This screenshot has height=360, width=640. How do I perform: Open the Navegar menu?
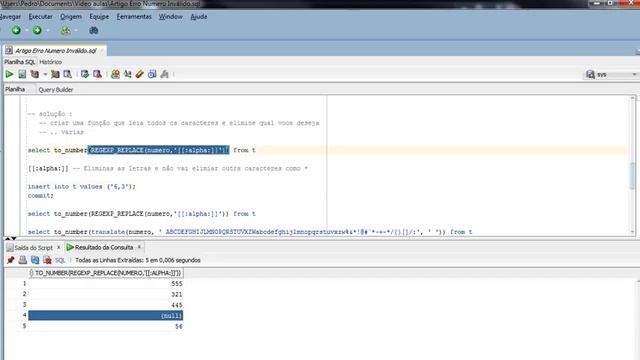[x=10, y=17]
